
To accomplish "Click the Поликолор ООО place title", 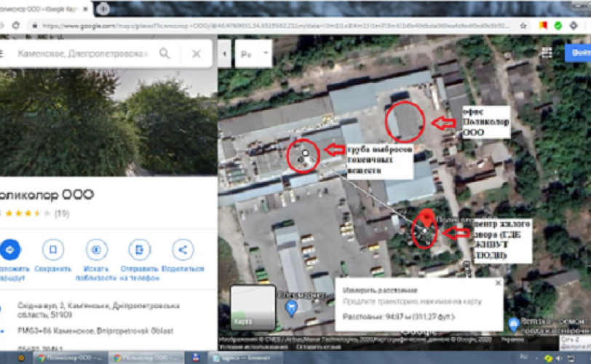I will pos(47,195).
